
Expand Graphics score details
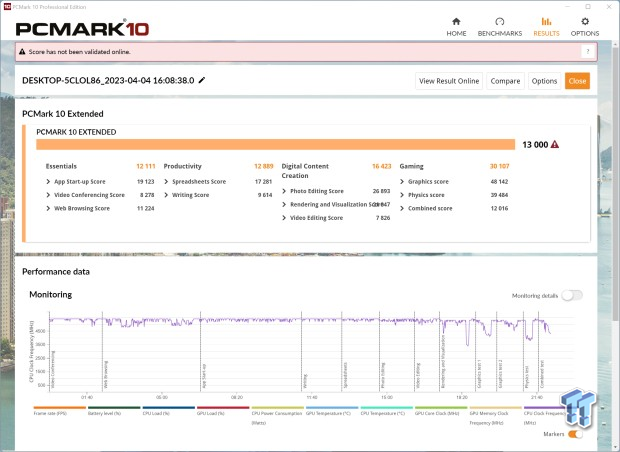pos(402,182)
